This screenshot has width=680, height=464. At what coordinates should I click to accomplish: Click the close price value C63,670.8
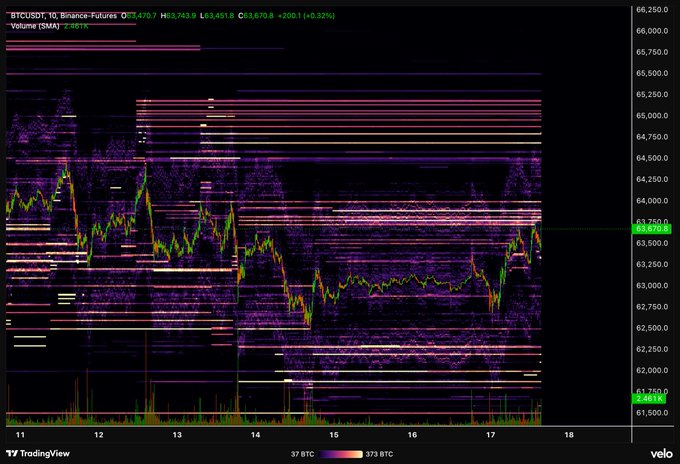[256, 16]
